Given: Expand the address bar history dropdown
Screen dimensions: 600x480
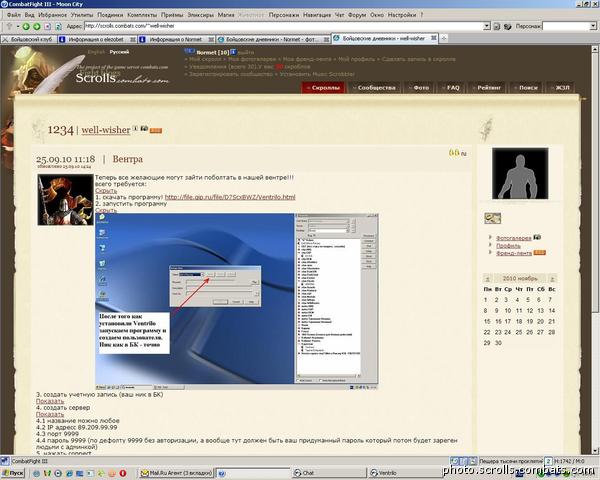Looking at the screenshot, I should point(487,26).
